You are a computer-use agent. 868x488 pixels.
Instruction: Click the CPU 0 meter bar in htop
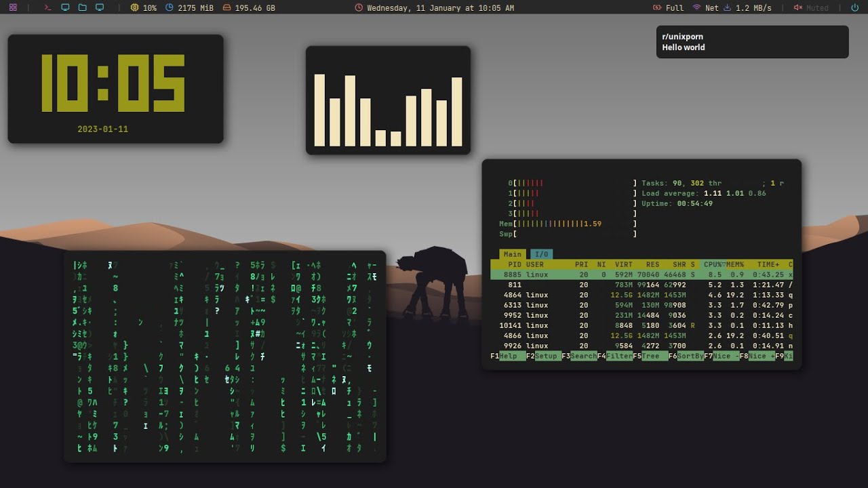(573, 183)
